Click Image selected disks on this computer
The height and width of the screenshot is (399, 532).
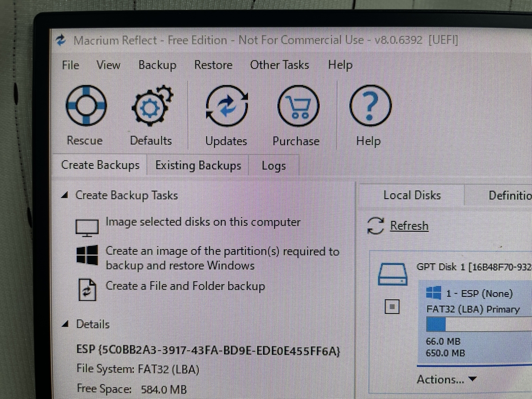[203, 222]
